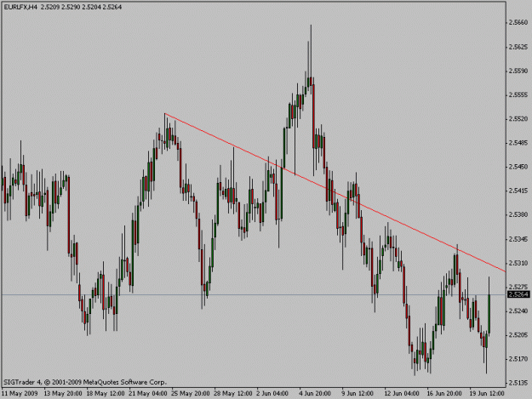532x399 pixels.
Task: Click the 2.5450 price axis label
Action: [518, 167]
